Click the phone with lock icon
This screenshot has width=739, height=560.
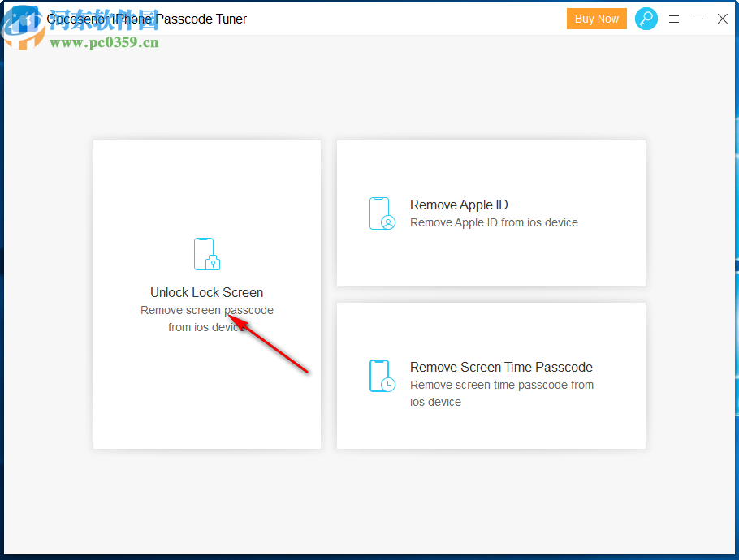[x=207, y=254]
